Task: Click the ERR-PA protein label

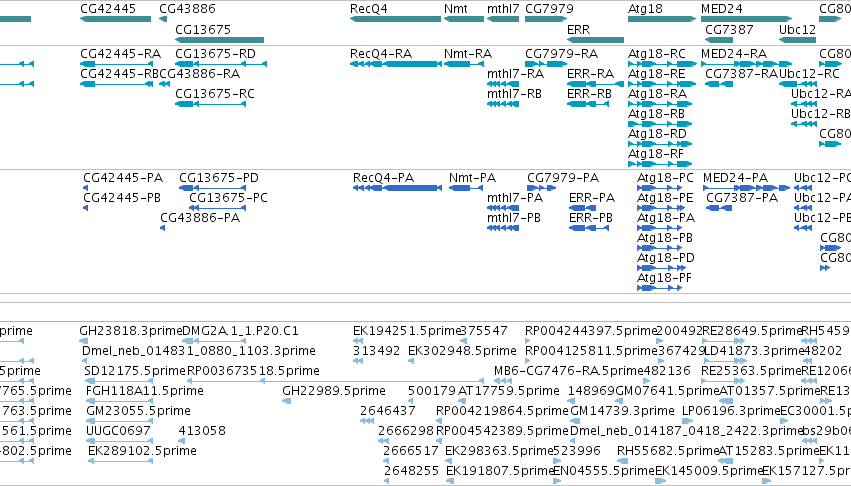Action: click(592, 198)
